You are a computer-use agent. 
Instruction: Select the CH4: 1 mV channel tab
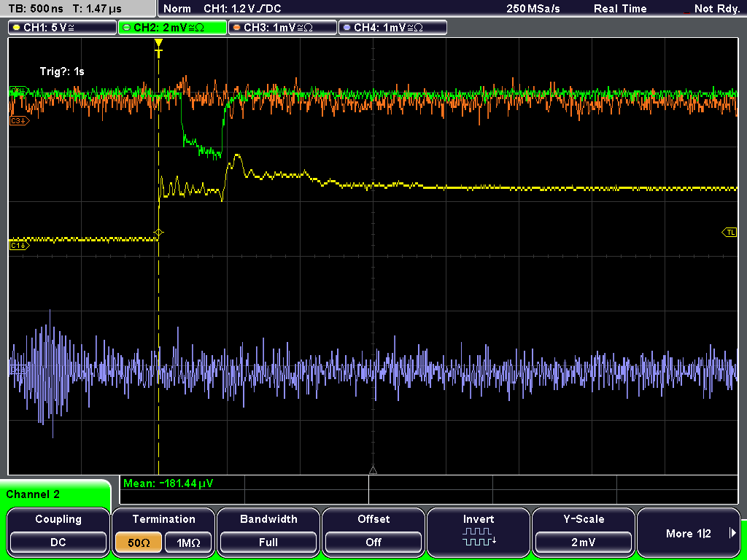coord(392,28)
